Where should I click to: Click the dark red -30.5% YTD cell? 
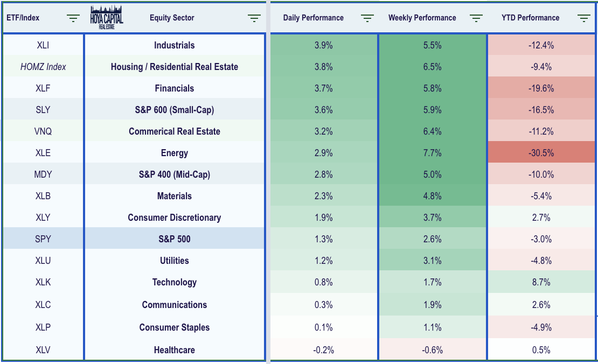(541, 153)
